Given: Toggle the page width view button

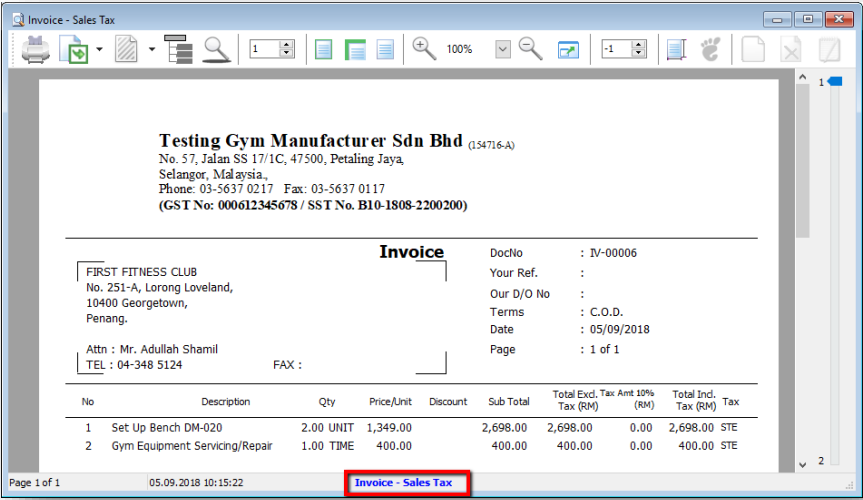Looking at the screenshot, I should tap(355, 49).
